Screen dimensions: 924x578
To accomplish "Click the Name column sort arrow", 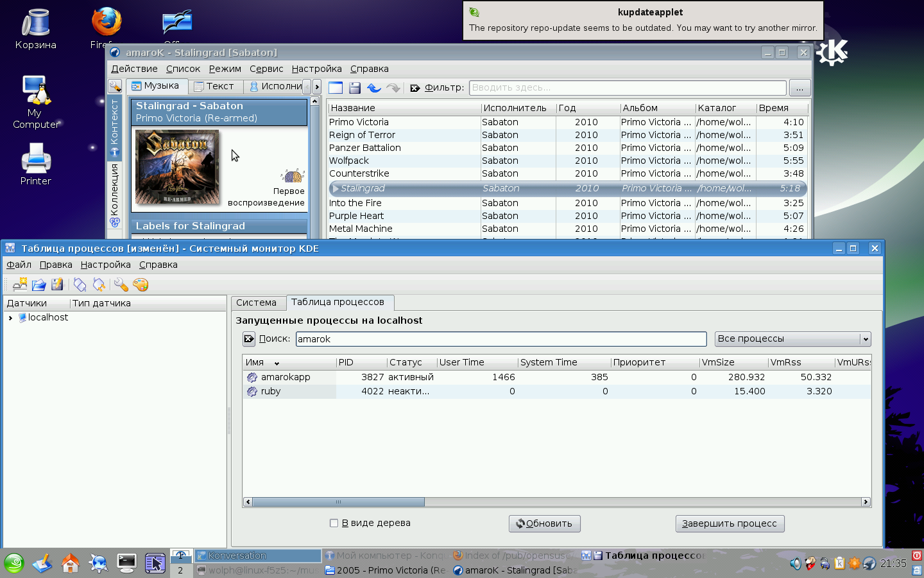I will (x=277, y=363).
